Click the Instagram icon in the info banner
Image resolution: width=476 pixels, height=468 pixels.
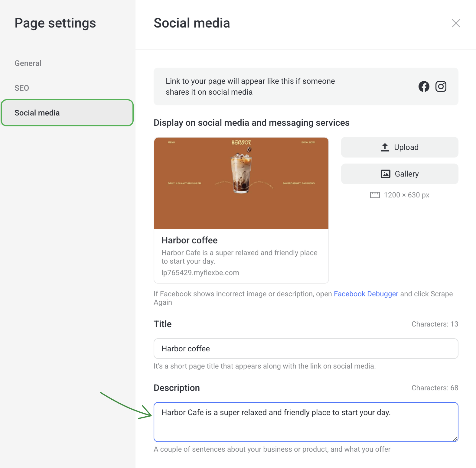point(441,86)
